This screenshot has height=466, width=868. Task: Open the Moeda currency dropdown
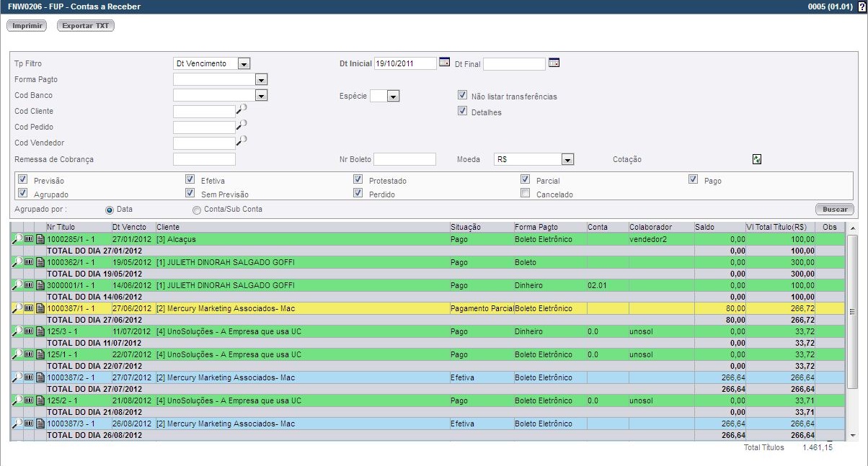pos(567,159)
